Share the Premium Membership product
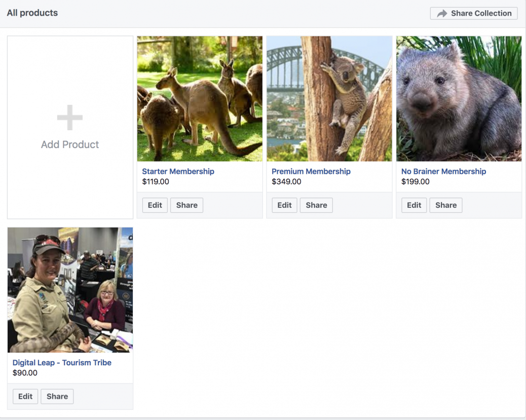Screen dimensions: 526x420 click(x=316, y=205)
